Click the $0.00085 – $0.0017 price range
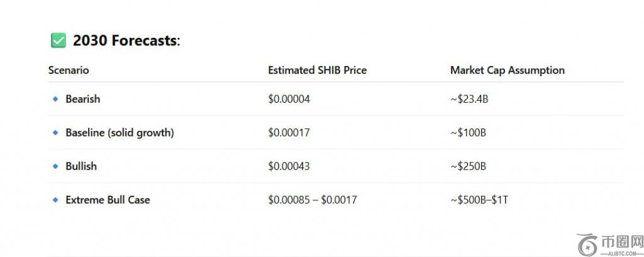 pyautogui.click(x=313, y=200)
